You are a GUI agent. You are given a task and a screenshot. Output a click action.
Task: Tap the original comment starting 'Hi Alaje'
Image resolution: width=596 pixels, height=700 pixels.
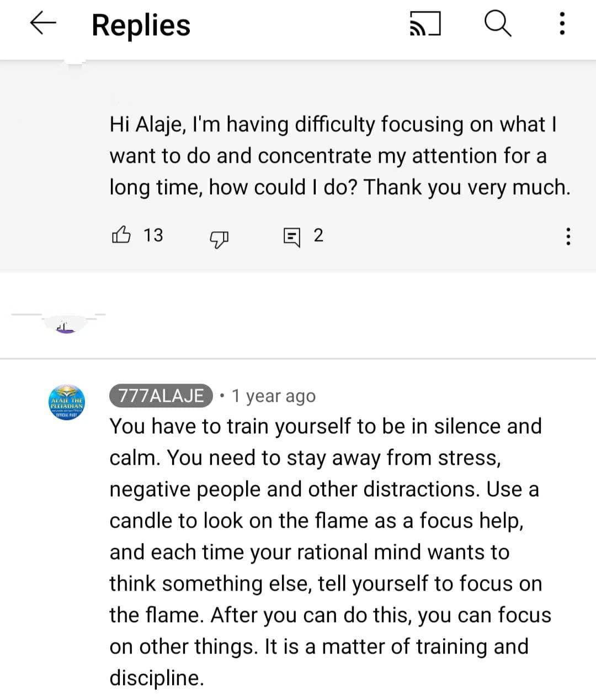[x=340, y=156]
